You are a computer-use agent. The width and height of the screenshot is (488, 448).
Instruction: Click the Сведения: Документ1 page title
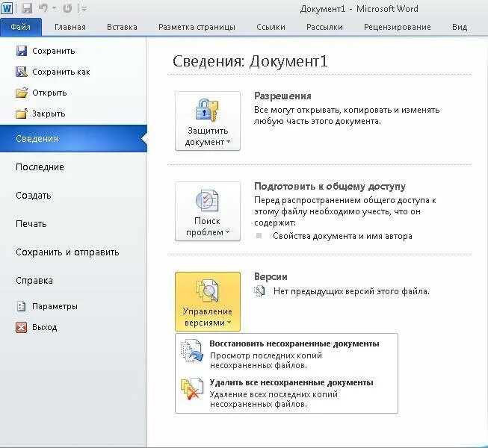point(250,61)
